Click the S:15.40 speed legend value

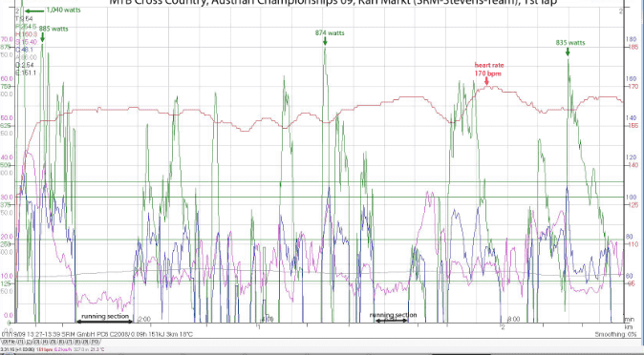click(27, 42)
